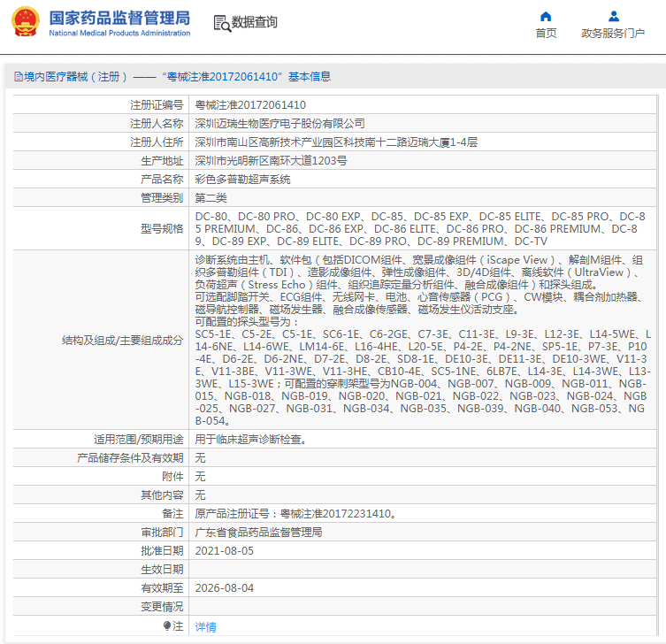Click the user icon above 政务服务门户

pyautogui.click(x=613, y=17)
